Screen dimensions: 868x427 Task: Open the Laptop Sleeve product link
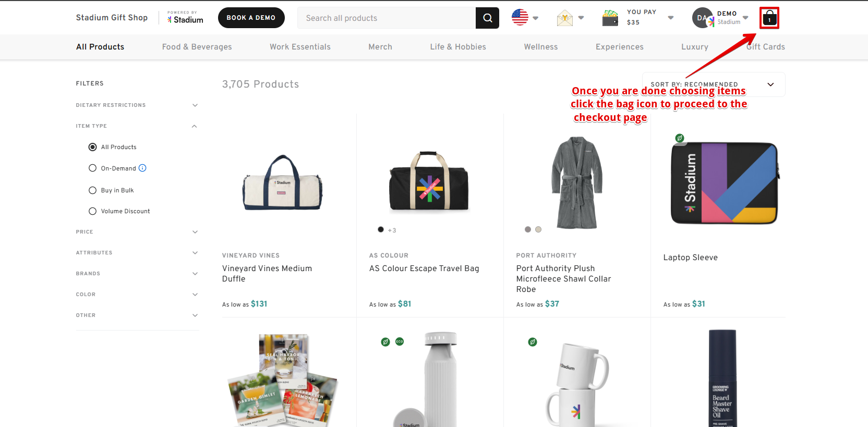tap(690, 258)
